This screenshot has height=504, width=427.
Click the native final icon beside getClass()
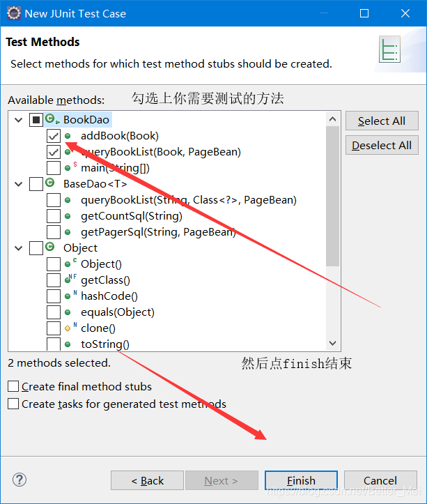click(70, 279)
